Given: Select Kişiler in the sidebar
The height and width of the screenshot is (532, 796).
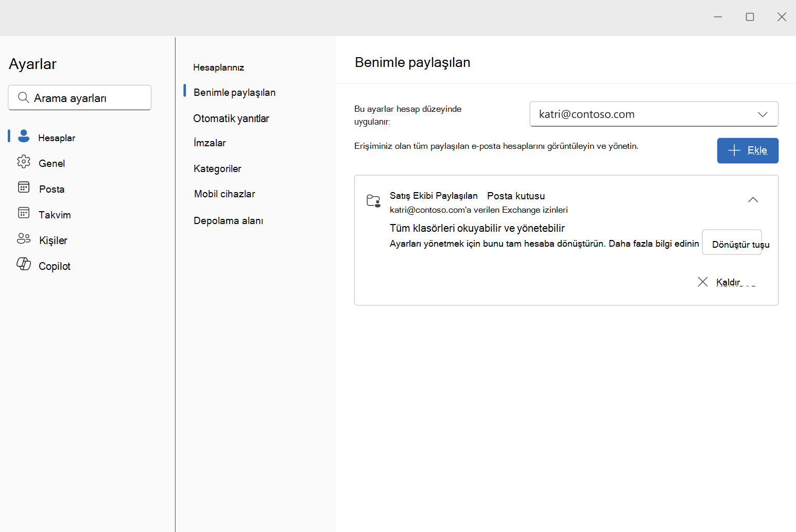Looking at the screenshot, I should tap(53, 241).
